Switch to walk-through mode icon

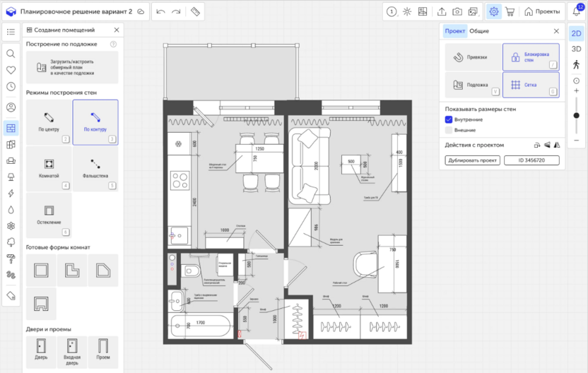pyautogui.click(x=577, y=64)
